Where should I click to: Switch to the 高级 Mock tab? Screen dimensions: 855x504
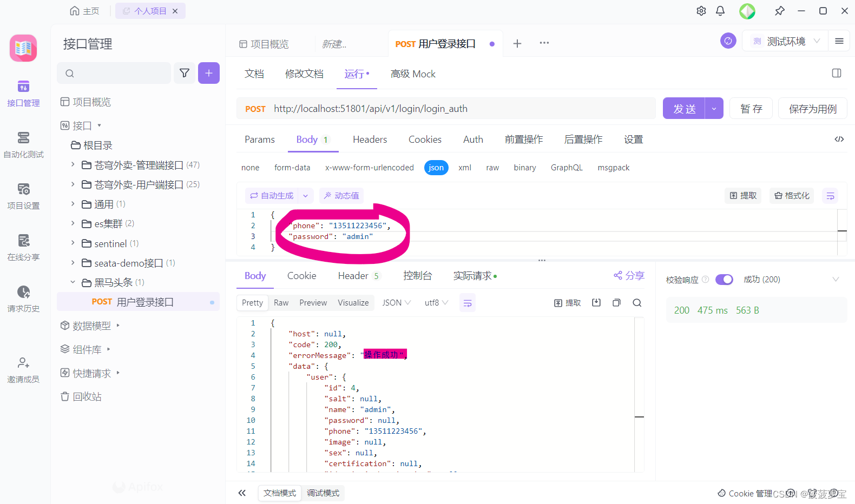point(413,74)
